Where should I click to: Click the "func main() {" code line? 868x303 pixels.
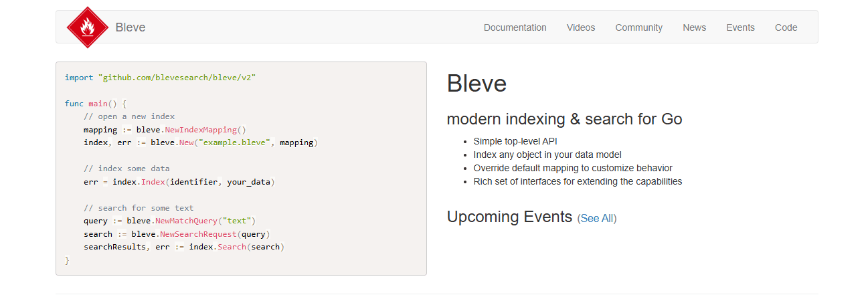(x=96, y=104)
